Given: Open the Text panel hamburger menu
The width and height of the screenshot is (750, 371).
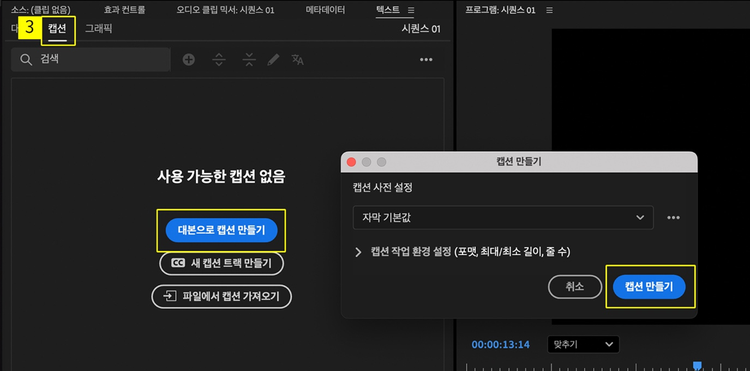Looking at the screenshot, I should (x=411, y=10).
